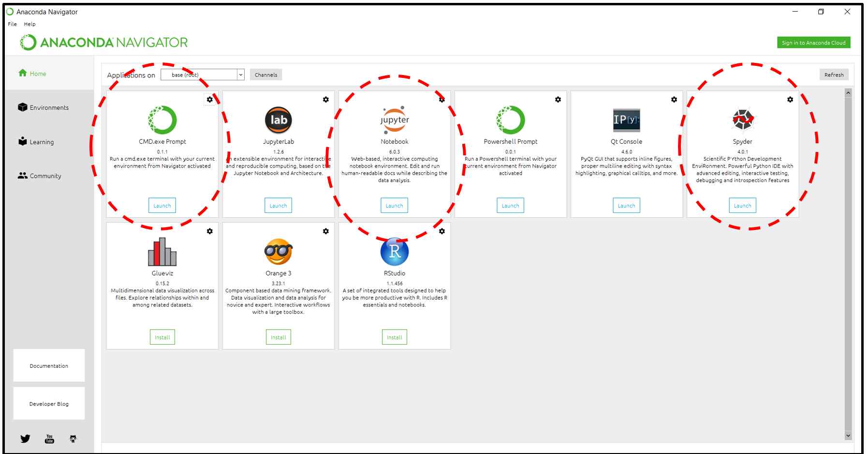Viewport: 868px width, 454px height.
Task: Open the Twitter link icon
Action: [25, 439]
